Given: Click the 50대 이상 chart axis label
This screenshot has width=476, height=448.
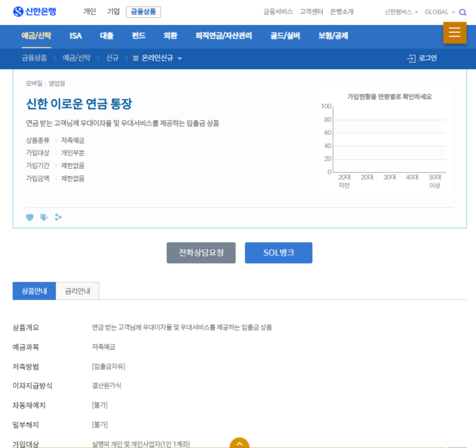Looking at the screenshot, I should tap(435, 181).
